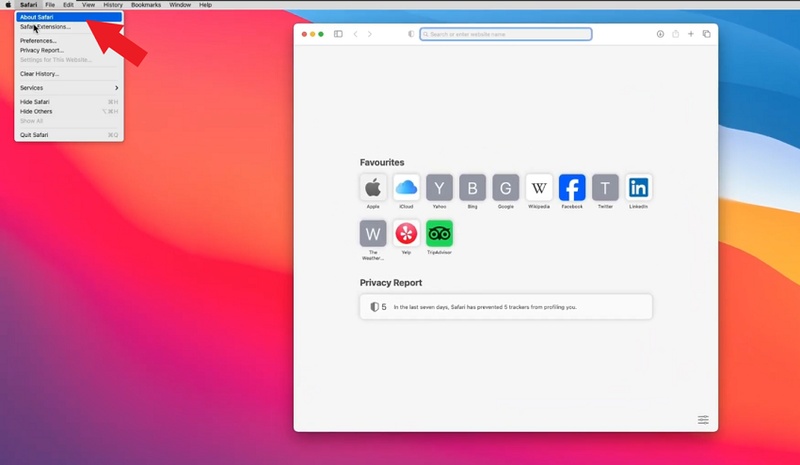The height and width of the screenshot is (465, 800).
Task: Open the iCloud favourite
Action: pyautogui.click(x=406, y=188)
